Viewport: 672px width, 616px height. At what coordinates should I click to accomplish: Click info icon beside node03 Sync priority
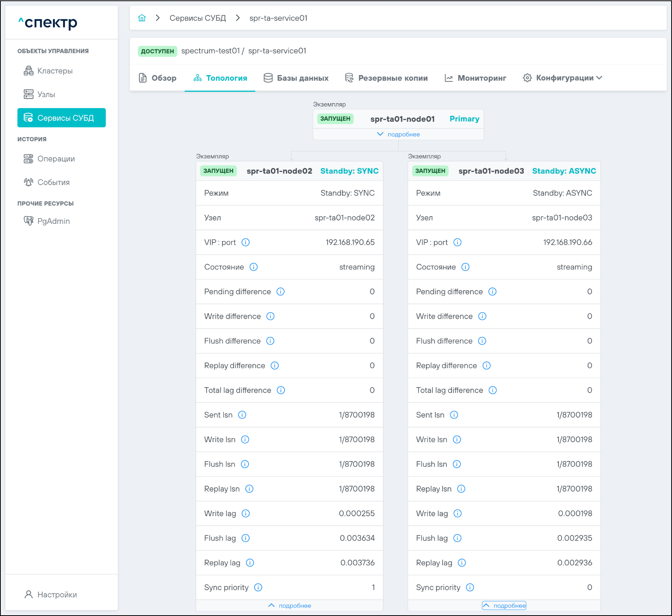(470, 587)
